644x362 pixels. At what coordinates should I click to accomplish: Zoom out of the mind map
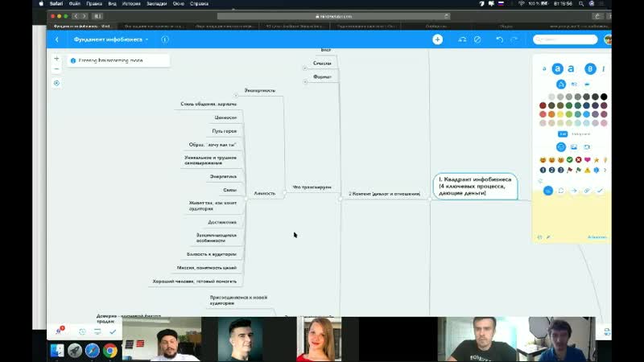56,69
